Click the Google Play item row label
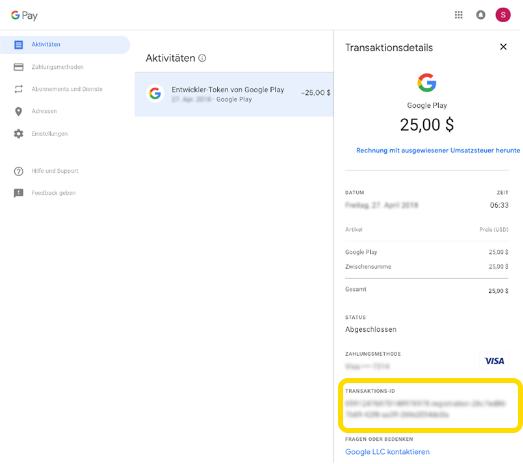Viewport: 523px width, 464px height. click(361, 252)
